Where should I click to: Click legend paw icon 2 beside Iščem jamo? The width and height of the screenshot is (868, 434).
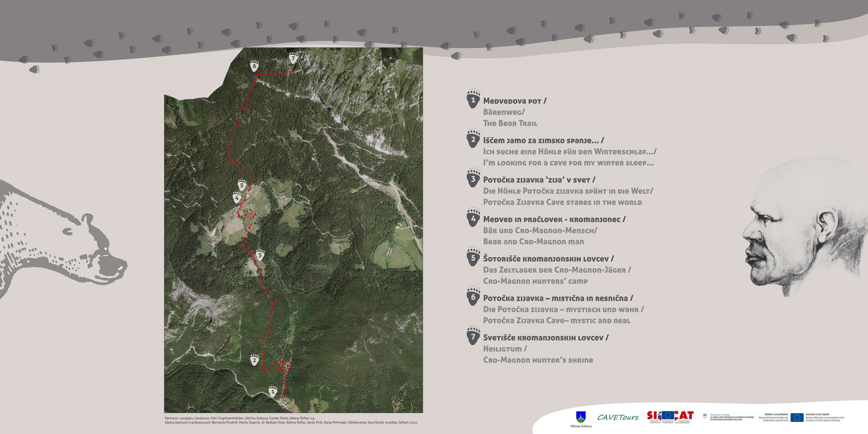coord(473,138)
